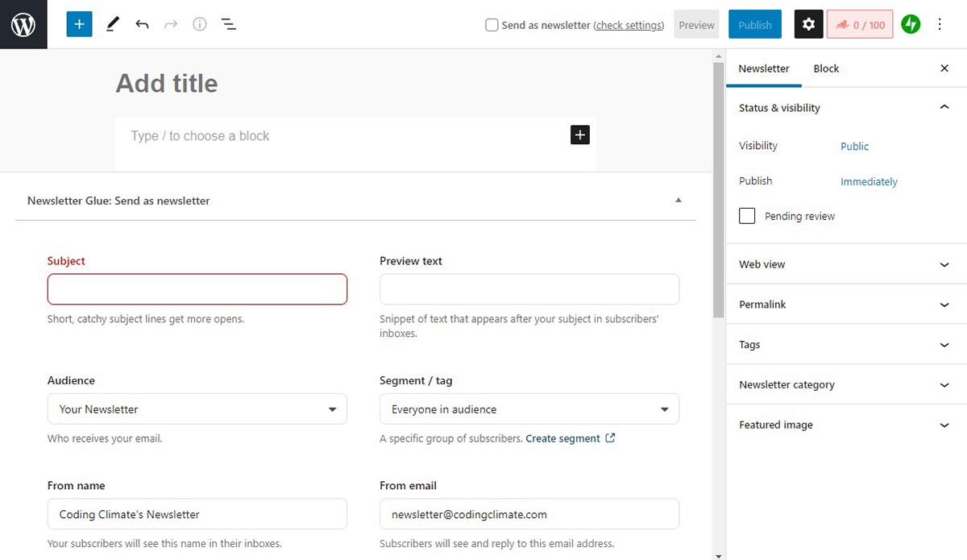Select the Newsletter sidebar tab
Viewport: 967px width, 560px height.
click(764, 68)
